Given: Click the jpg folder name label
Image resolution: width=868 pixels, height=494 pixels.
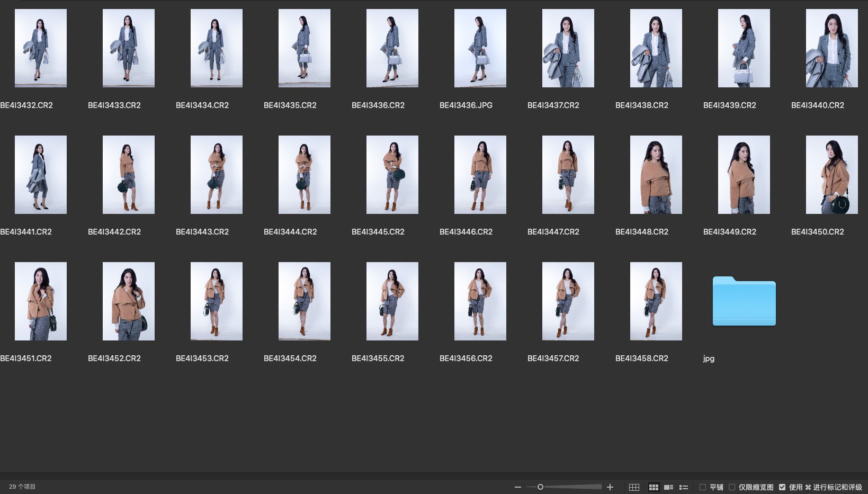Looking at the screenshot, I should 709,358.
